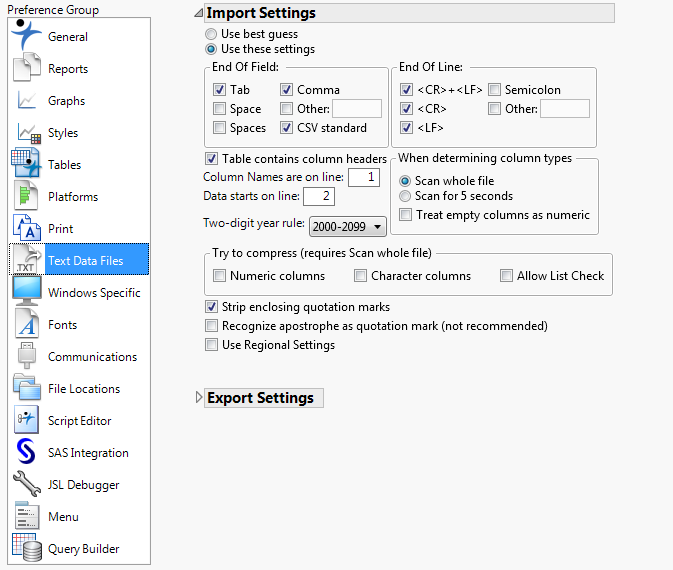Uncheck Strip enclosing quotation marks
Viewport: 673px width, 570px height.
pos(212,307)
